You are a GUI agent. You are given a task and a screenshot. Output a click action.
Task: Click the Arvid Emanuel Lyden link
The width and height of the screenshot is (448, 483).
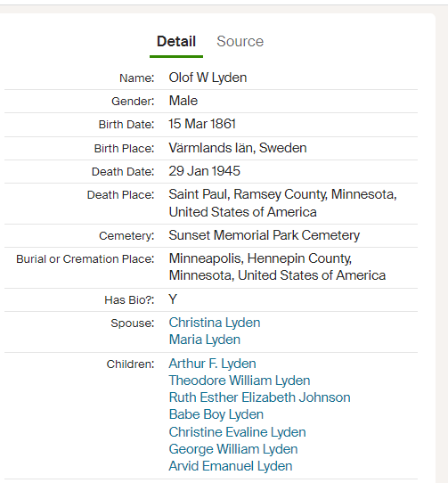(231, 466)
